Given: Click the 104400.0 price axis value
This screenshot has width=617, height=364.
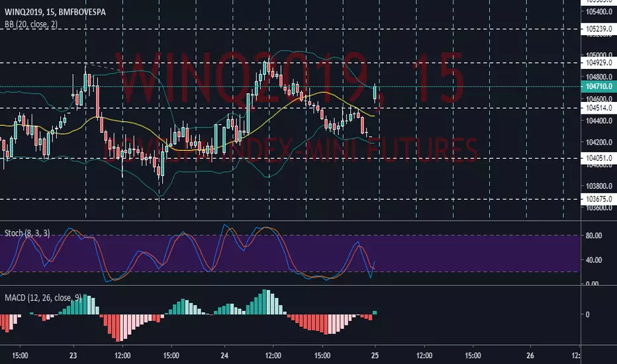Looking at the screenshot, I should pyautogui.click(x=599, y=121).
